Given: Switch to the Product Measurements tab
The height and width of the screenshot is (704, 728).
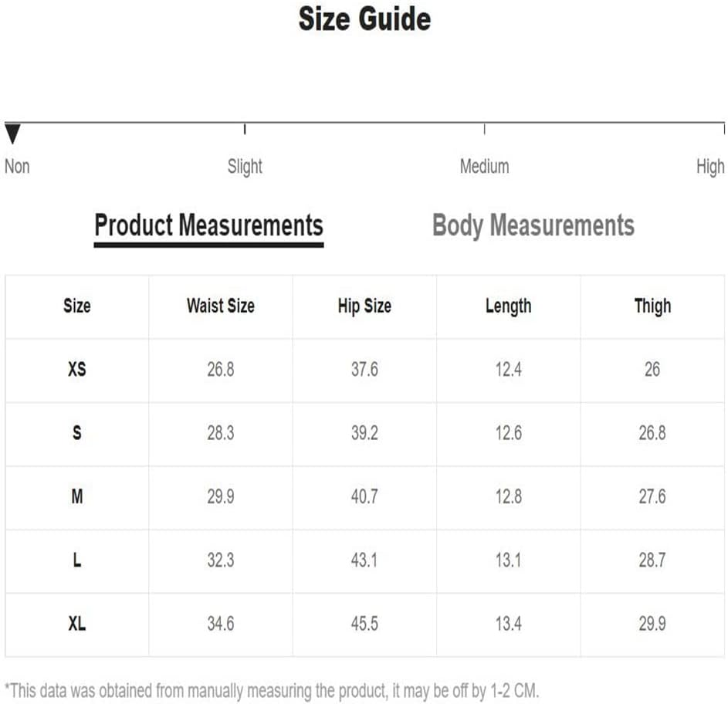Looking at the screenshot, I should (x=208, y=225).
